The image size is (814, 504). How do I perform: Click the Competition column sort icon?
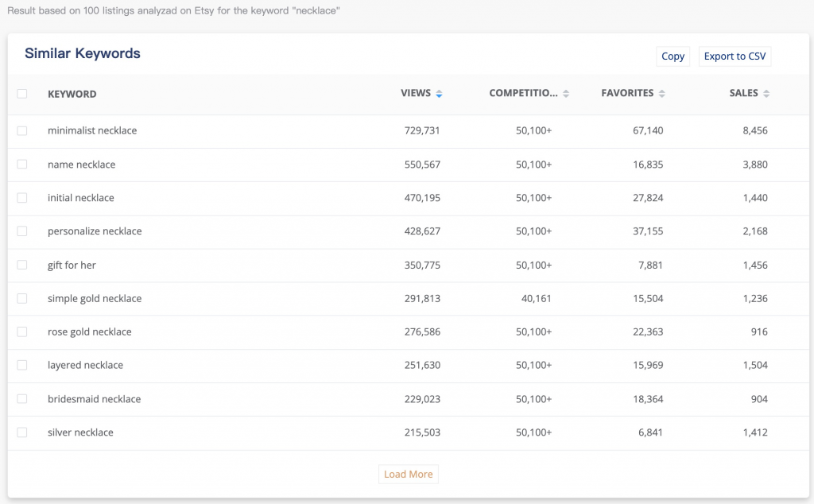point(566,94)
